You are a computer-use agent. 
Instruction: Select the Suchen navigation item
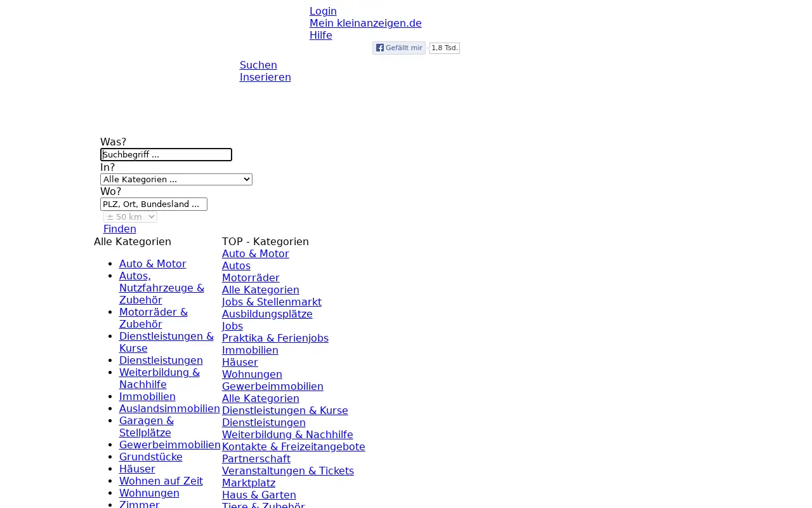coord(258,65)
